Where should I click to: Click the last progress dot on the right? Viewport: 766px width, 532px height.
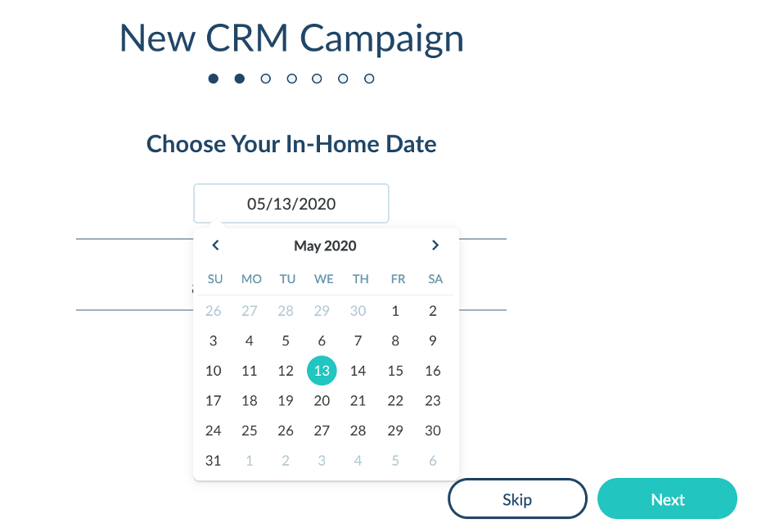[368, 79]
